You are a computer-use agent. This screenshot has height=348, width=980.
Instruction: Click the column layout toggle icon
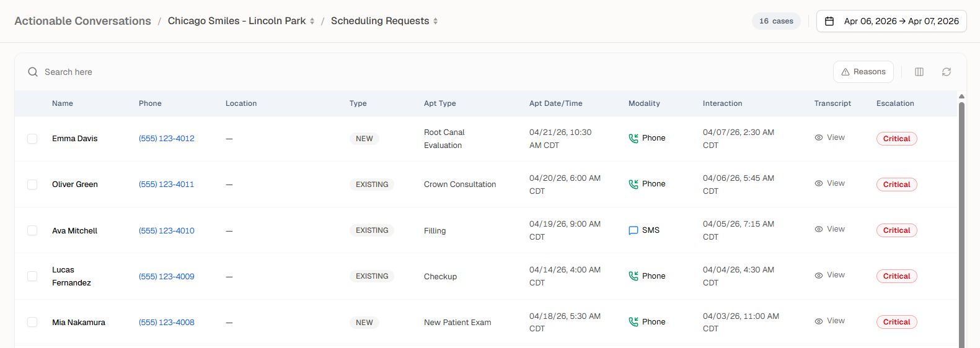tap(919, 72)
